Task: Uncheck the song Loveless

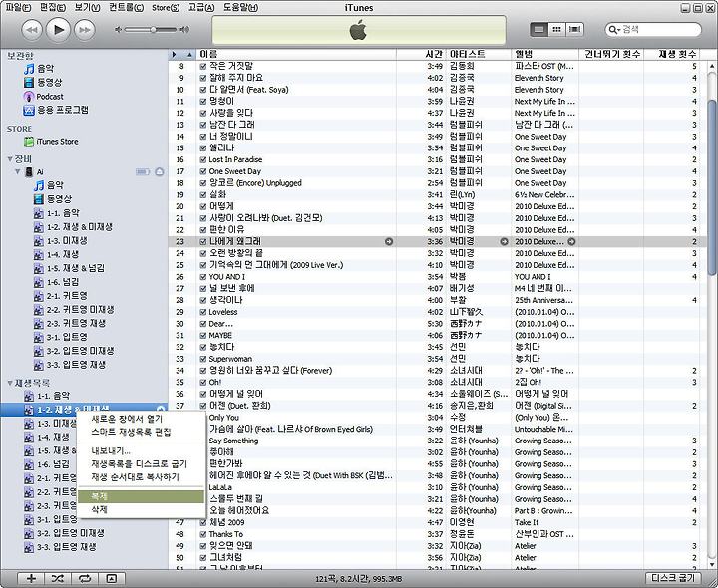Action: point(203,312)
